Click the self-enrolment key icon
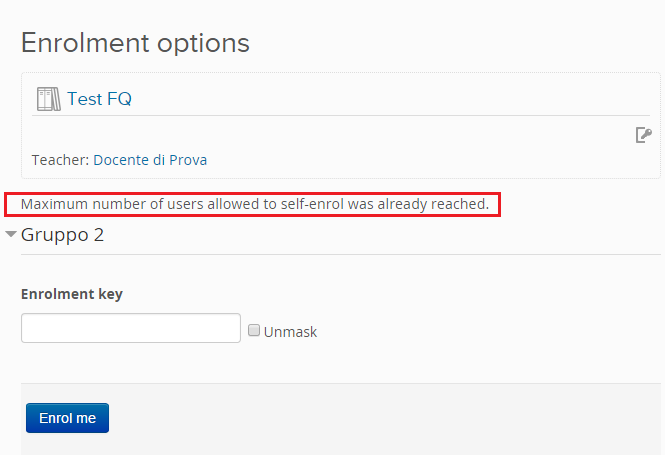665x455 pixels. [x=643, y=135]
